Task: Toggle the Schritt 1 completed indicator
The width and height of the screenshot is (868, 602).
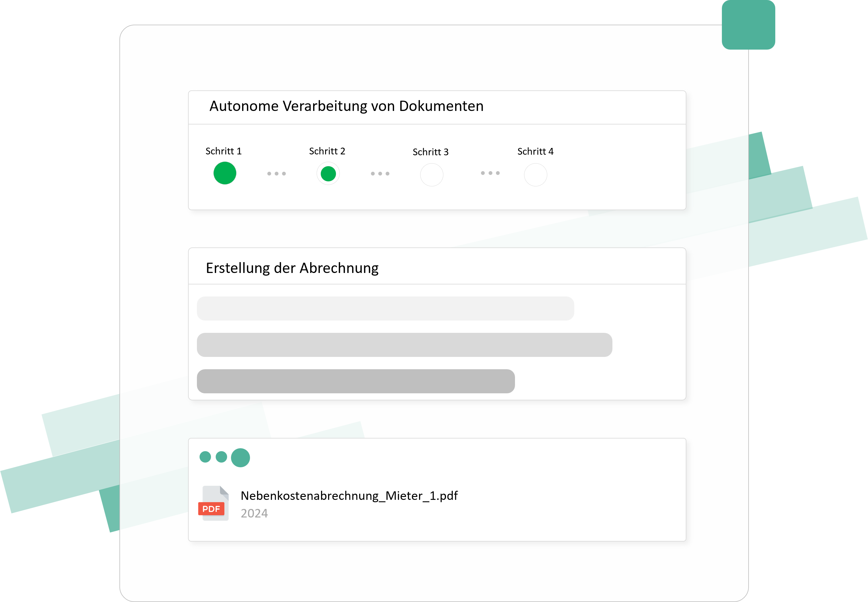Action: pyautogui.click(x=225, y=173)
